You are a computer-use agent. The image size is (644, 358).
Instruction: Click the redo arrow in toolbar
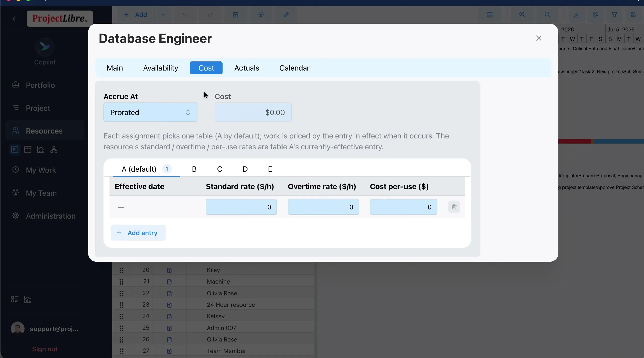tap(210, 15)
